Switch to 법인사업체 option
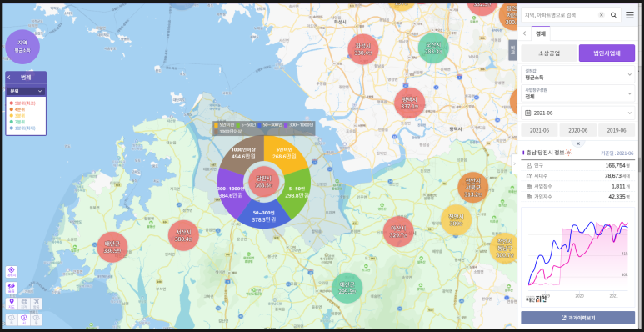 607,53
